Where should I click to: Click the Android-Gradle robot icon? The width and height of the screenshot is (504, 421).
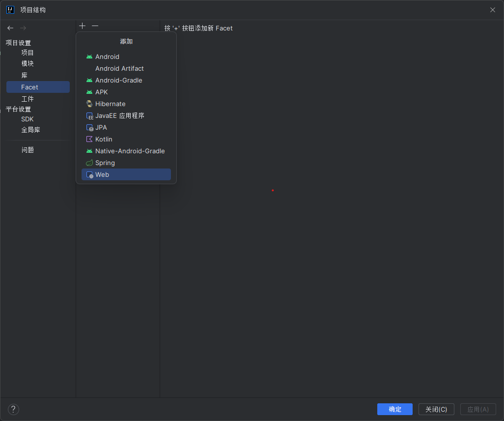[x=89, y=81]
